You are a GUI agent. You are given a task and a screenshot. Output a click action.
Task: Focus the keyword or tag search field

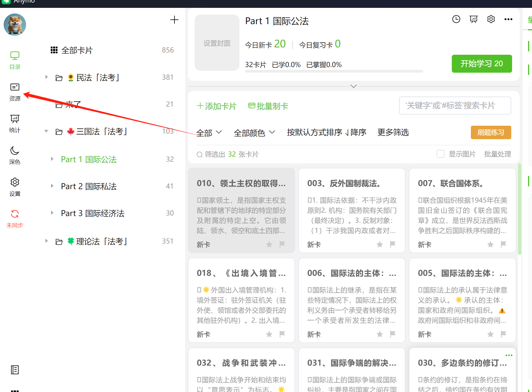pos(455,106)
